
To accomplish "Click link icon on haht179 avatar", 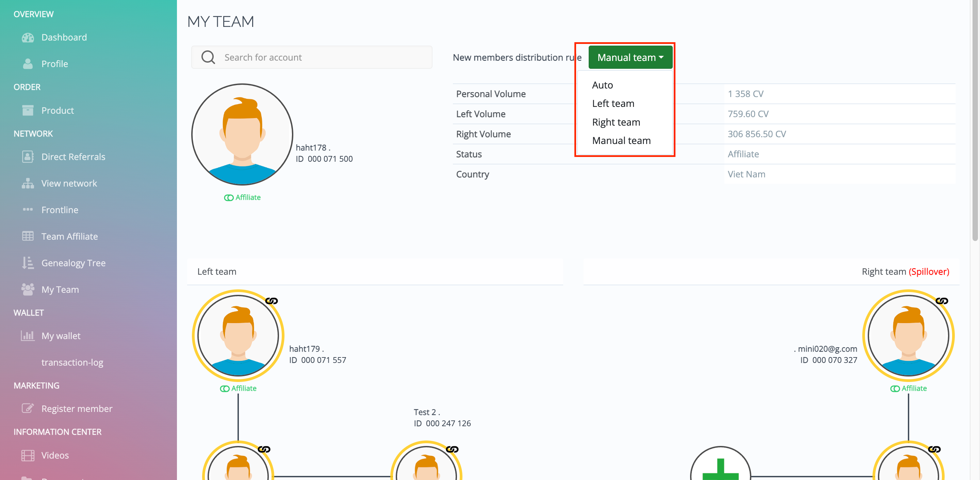I will tap(271, 301).
